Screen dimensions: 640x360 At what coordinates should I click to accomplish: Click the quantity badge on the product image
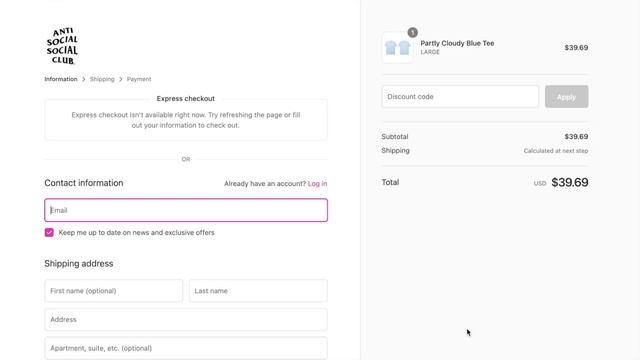[x=412, y=32]
